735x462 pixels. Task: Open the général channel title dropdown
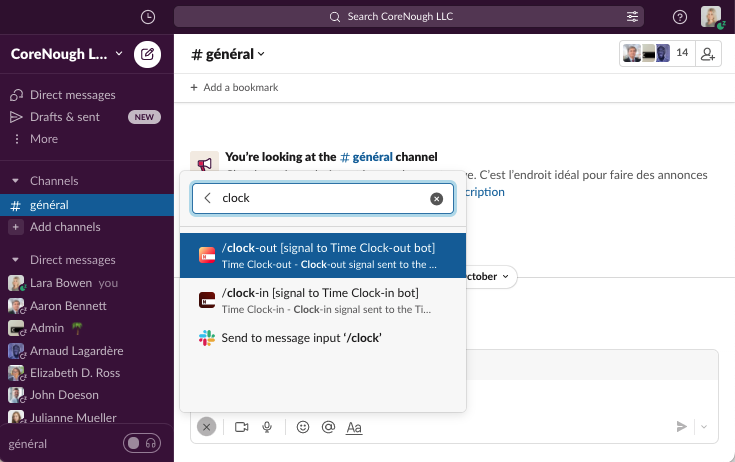pyautogui.click(x=228, y=54)
